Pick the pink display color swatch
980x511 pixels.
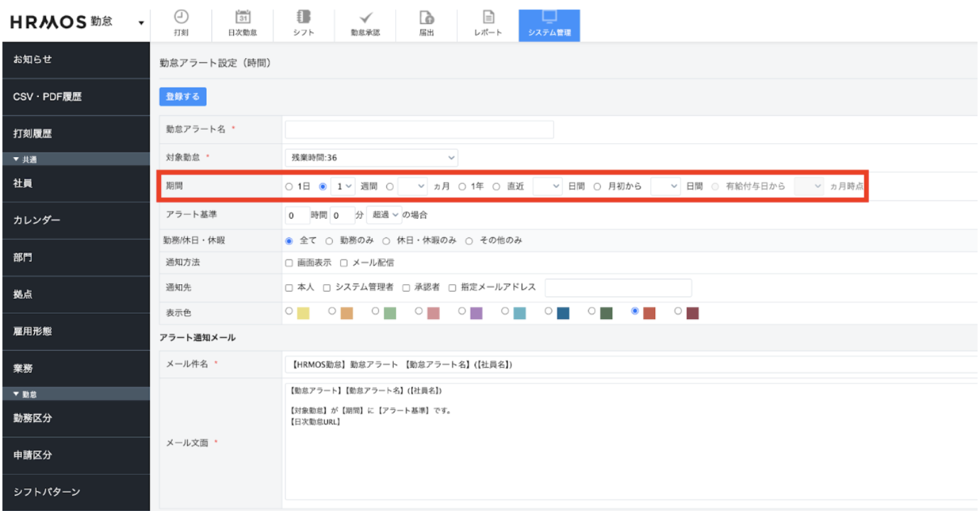pyautogui.click(x=433, y=313)
